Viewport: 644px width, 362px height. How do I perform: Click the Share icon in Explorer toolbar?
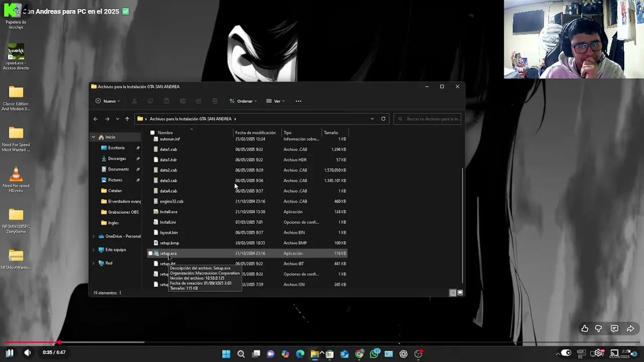click(x=199, y=101)
